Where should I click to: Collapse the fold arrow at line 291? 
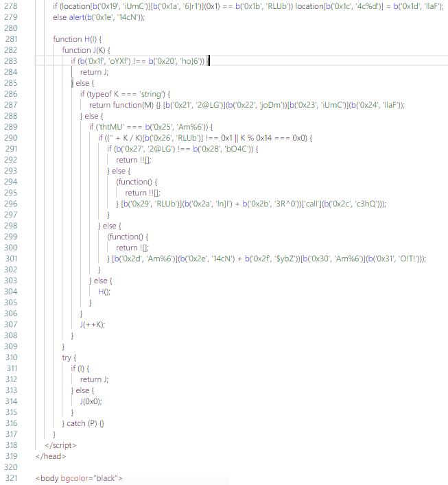coord(28,149)
